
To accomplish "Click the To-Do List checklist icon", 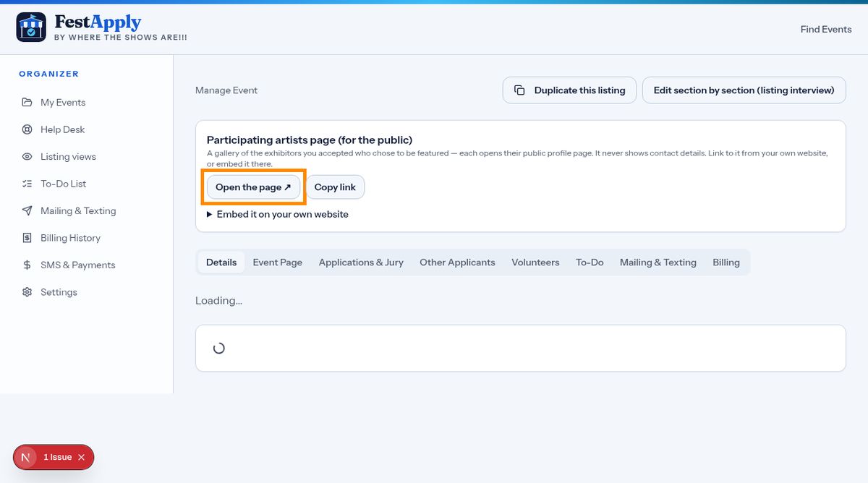I will [27, 184].
